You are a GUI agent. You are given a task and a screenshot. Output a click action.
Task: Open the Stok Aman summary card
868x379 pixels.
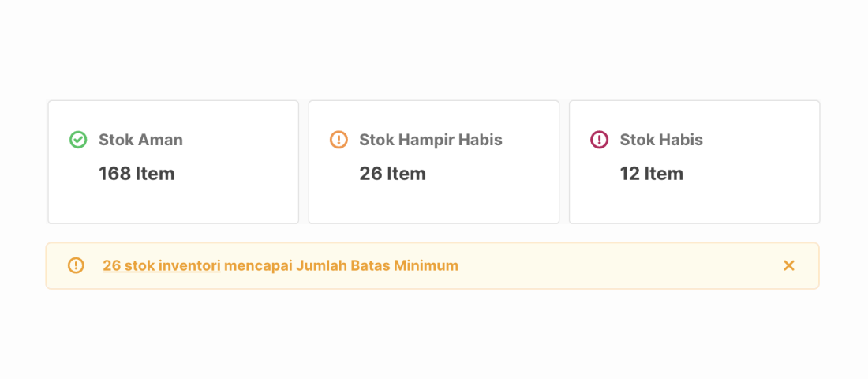(174, 163)
